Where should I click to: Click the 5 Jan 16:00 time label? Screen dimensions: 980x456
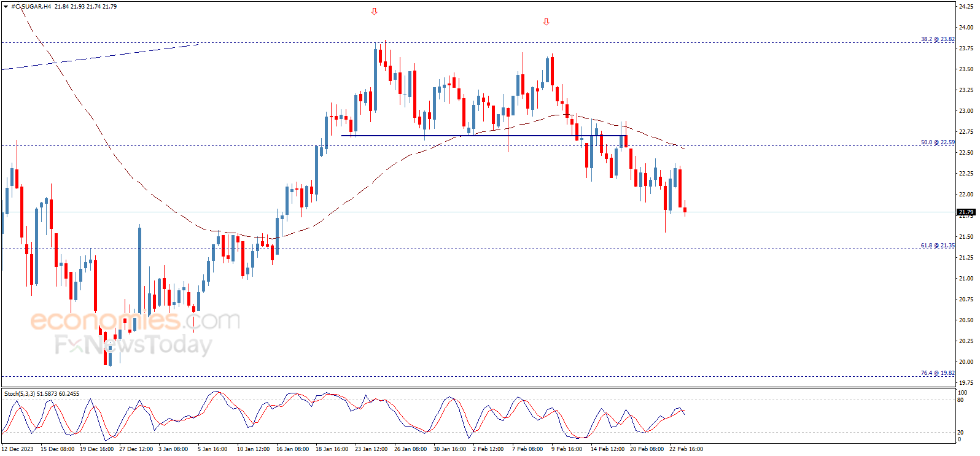click(x=212, y=449)
